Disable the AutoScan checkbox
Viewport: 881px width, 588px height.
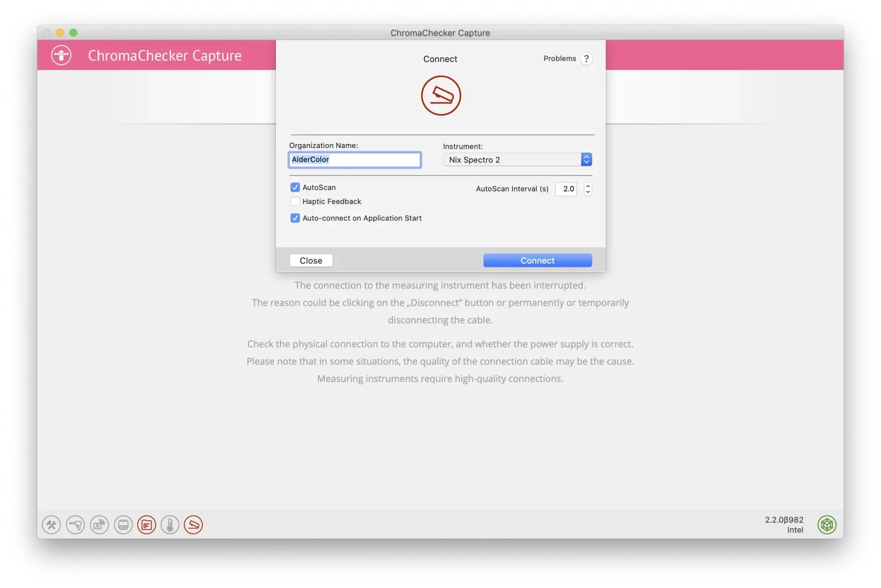pyautogui.click(x=295, y=188)
